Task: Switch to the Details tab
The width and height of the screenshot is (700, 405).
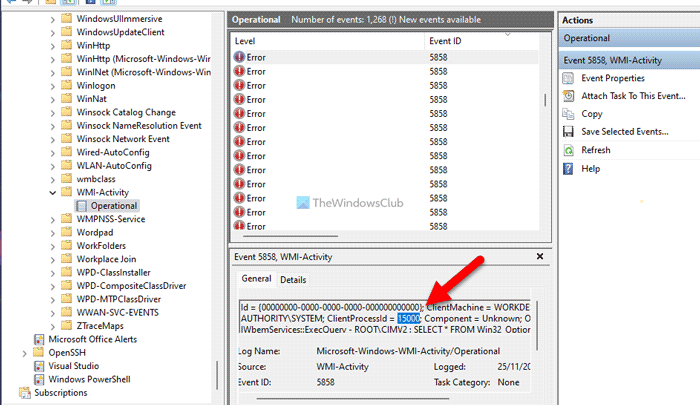Action: click(x=293, y=280)
